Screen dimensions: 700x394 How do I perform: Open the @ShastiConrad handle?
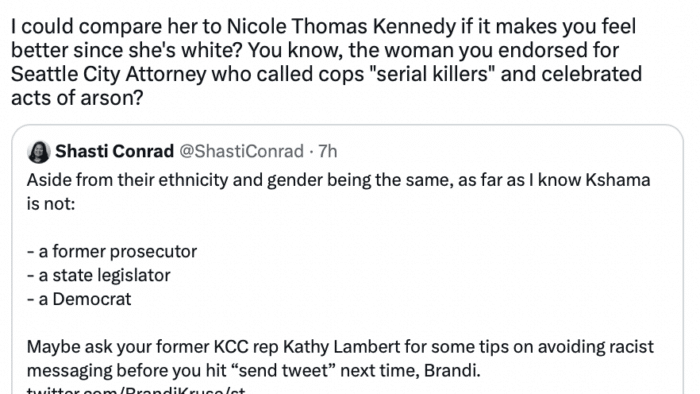coord(242,152)
